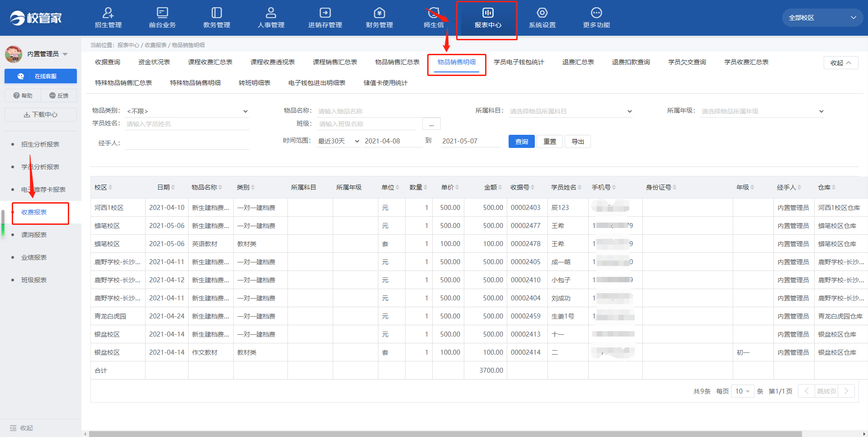Sort by 单价 column
868x437 pixels.
pyautogui.click(x=450, y=187)
